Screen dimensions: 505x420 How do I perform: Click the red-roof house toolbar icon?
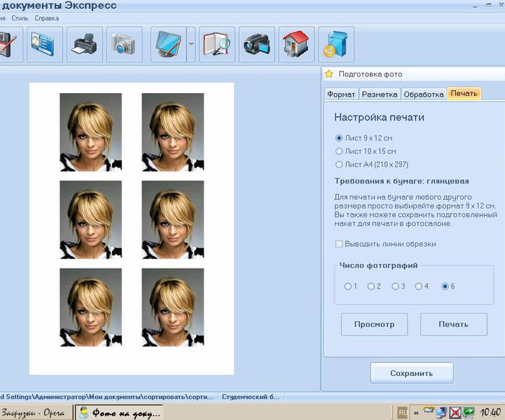tap(296, 44)
